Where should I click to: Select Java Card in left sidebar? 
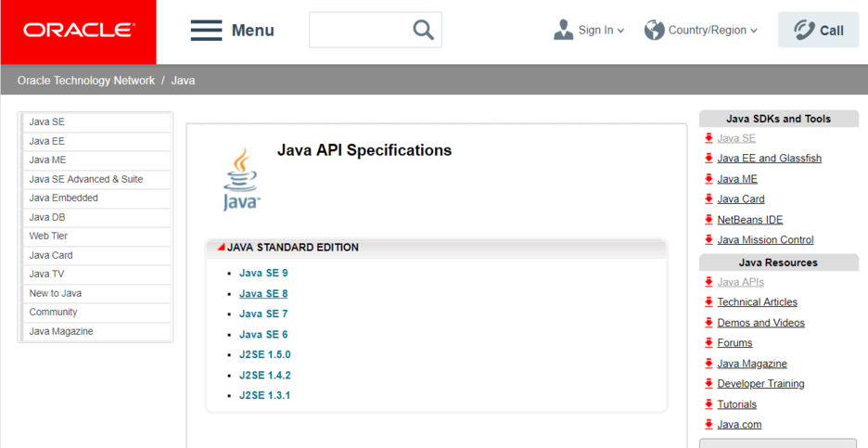pos(96,255)
